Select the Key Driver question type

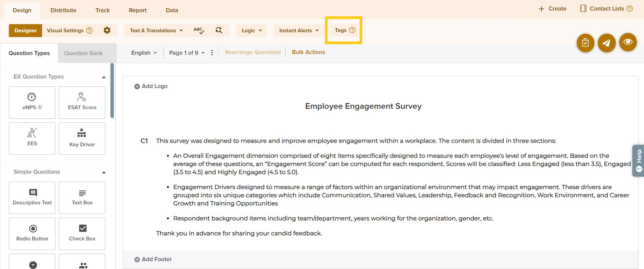coord(82,138)
